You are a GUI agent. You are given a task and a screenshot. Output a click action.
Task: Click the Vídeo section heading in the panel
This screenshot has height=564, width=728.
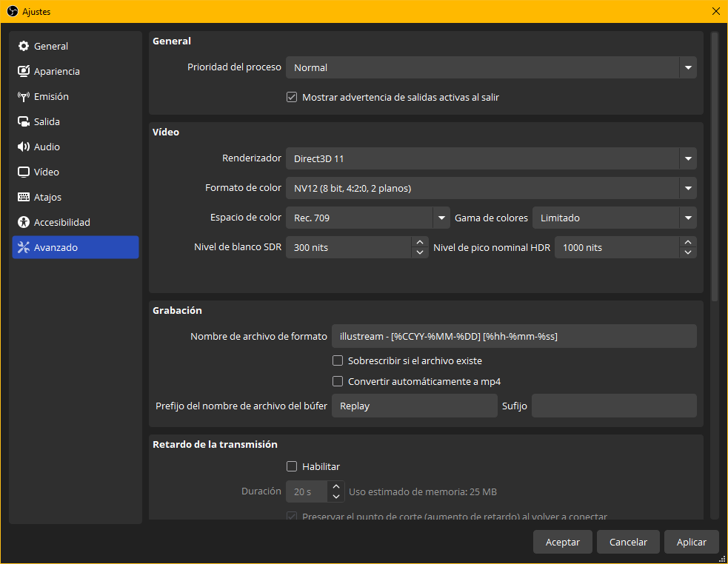tap(166, 132)
